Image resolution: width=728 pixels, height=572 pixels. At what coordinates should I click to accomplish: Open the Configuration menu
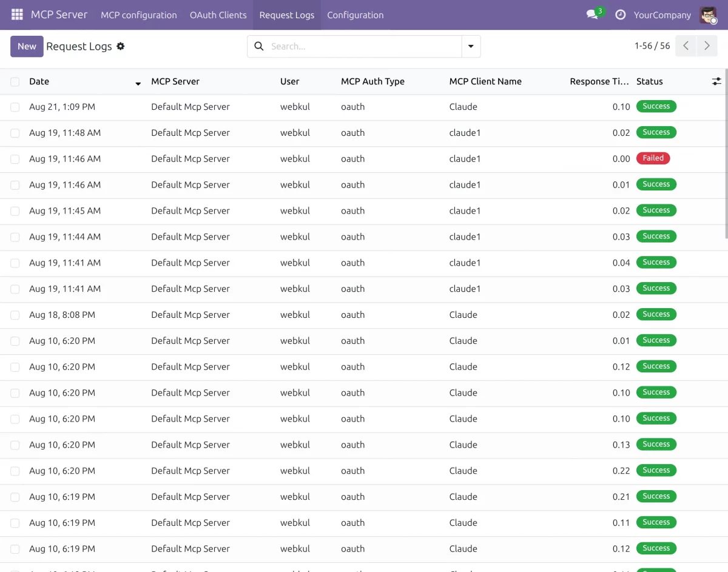pos(356,15)
